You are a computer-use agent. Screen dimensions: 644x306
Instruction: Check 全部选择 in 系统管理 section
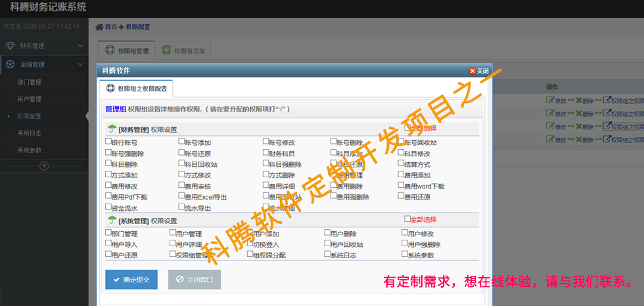[407, 219]
